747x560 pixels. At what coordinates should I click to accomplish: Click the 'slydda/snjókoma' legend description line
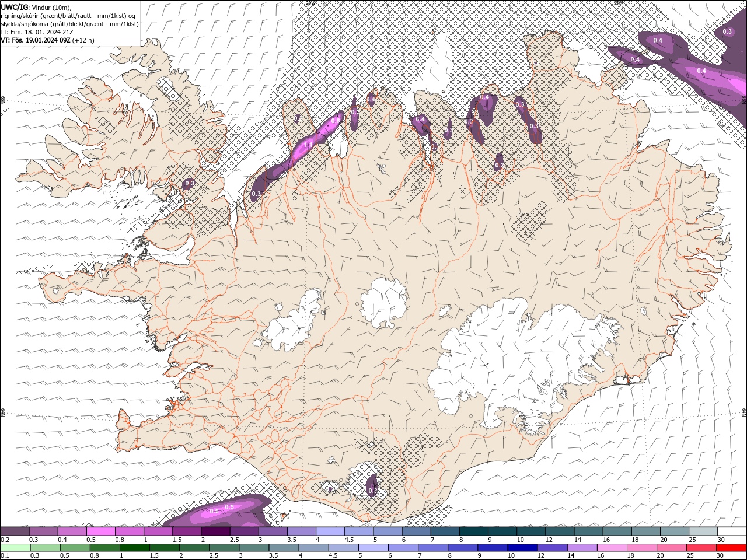pos(69,24)
